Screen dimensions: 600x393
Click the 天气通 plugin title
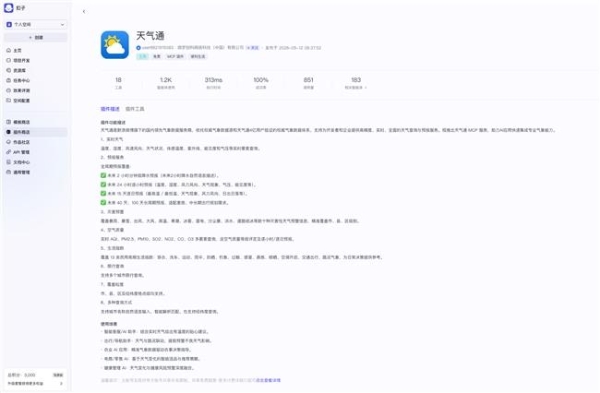(150, 36)
